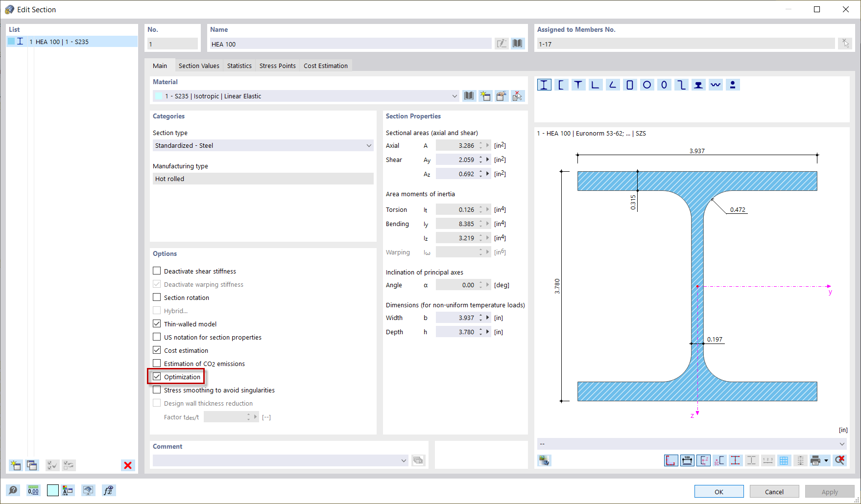The width and height of the screenshot is (861, 504).
Task: Uncheck the Thin-walled model option
Action: pyautogui.click(x=157, y=323)
